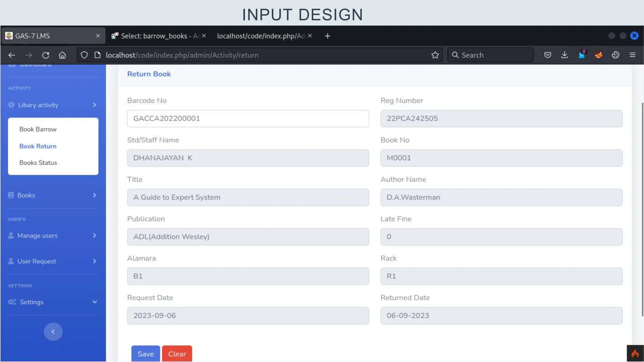Viewport: 644px width, 362px height.
Task: Click the Request Date field
Action: [x=248, y=315]
